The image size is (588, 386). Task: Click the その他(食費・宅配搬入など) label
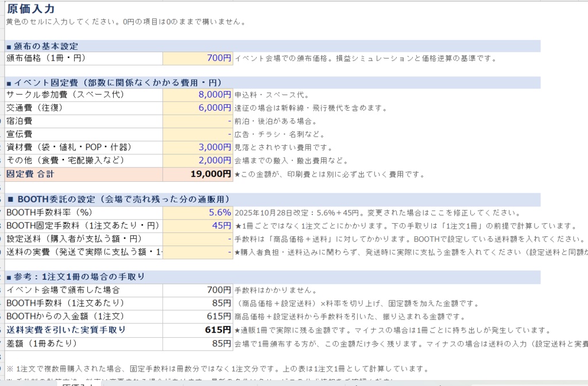pos(84,160)
